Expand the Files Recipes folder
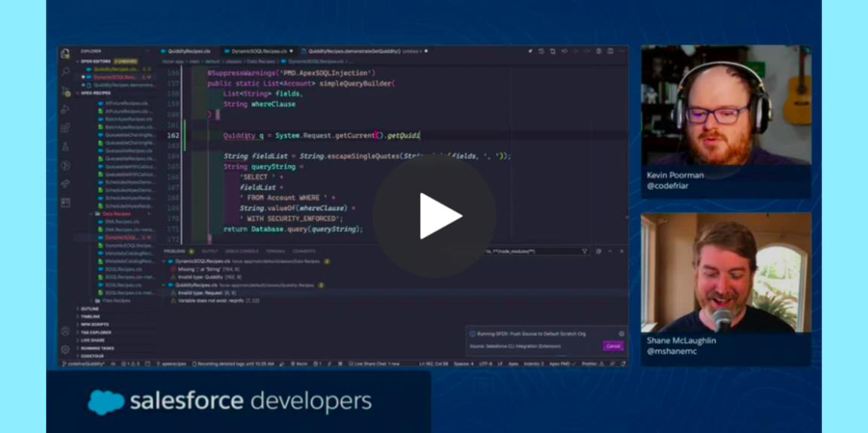This screenshot has width=868, height=433. [116, 300]
